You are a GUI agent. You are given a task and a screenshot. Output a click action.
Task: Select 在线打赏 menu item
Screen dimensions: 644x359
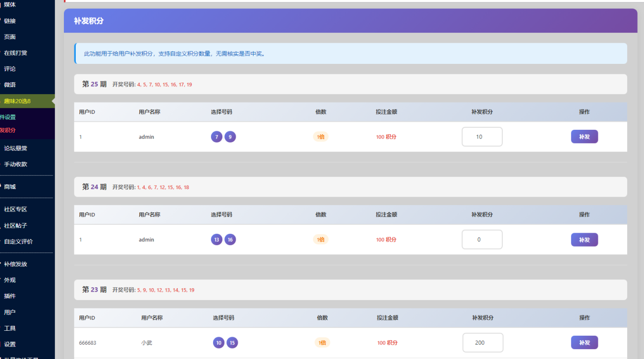(x=15, y=53)
